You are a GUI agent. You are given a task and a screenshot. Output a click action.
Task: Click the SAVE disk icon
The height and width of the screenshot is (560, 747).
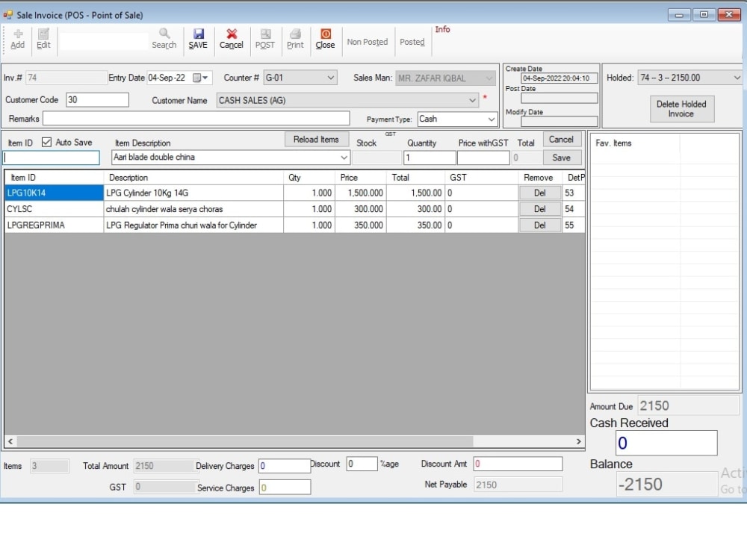(x=198, y=39)
